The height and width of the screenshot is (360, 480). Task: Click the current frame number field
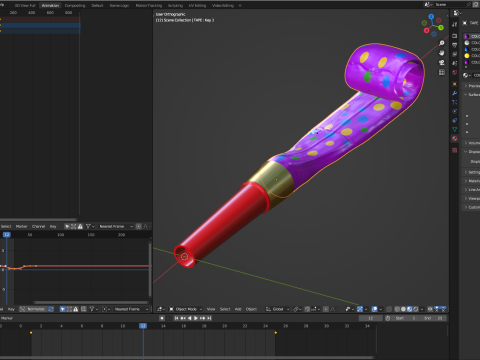point(370,318)
